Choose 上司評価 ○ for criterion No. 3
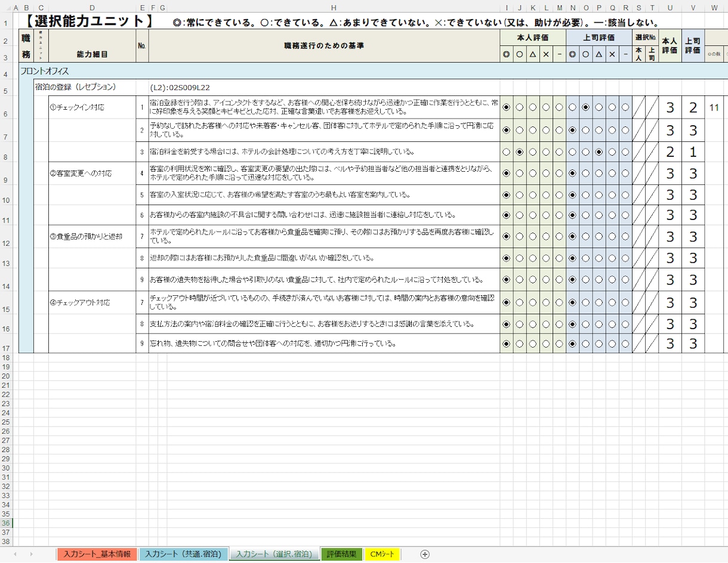The height and width of the screenshot is (563, 728). click(x=585, y=151)
